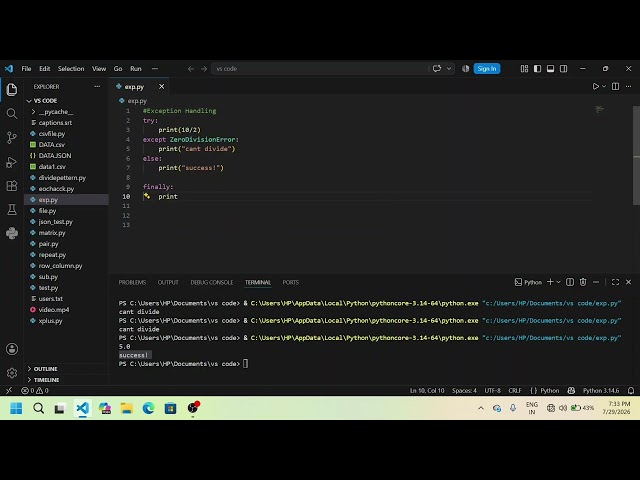Switch to the PORTS tab
The width and height of the screenshot is (640, 480).
tap(291, 282)
